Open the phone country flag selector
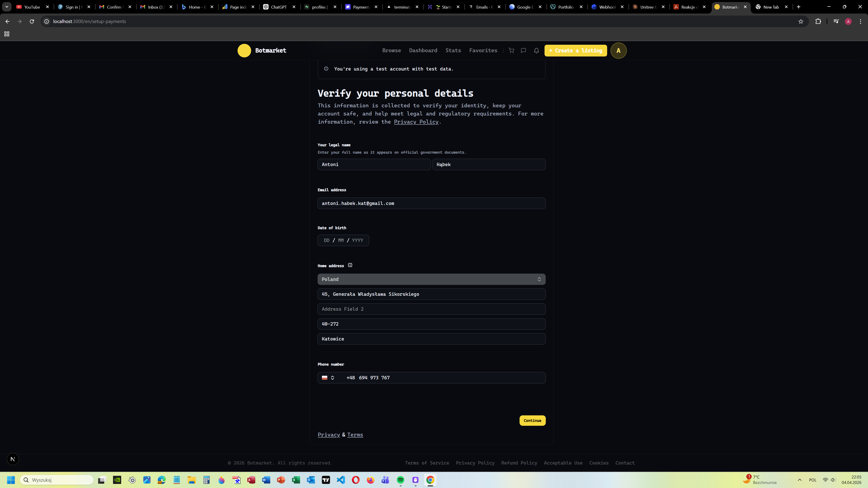This screenshot has height=488, width=868. tap(328, 378)
